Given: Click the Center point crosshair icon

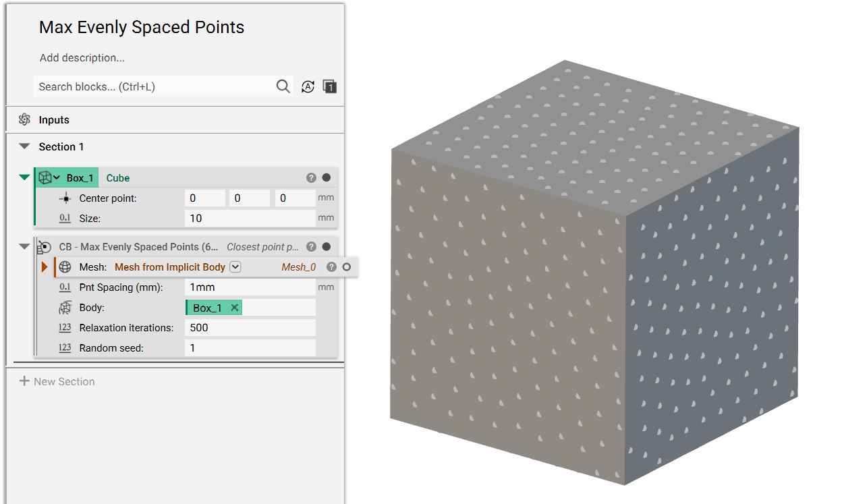Looking at the screenshot, I should point(65,198).
